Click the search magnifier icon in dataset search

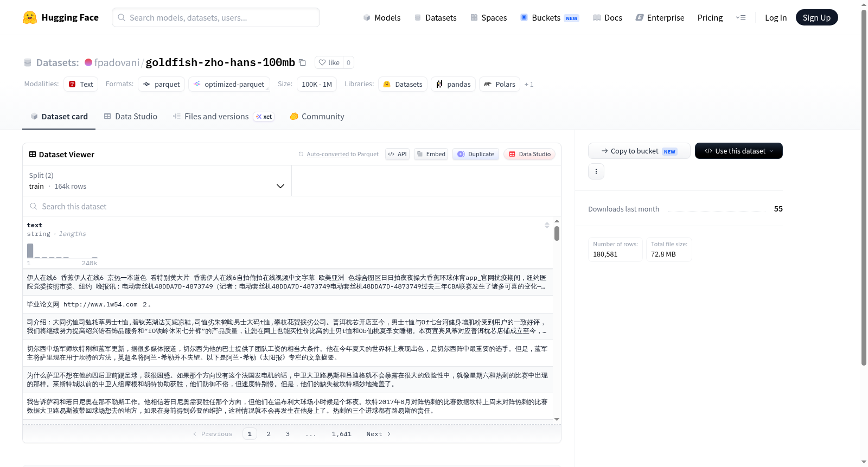point(34,207)
